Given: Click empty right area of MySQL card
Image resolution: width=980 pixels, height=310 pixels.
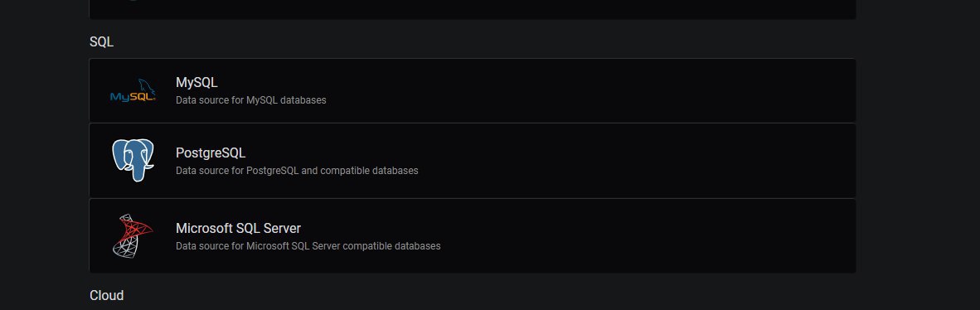Looking at the screenshot, I should pos(625,90).
